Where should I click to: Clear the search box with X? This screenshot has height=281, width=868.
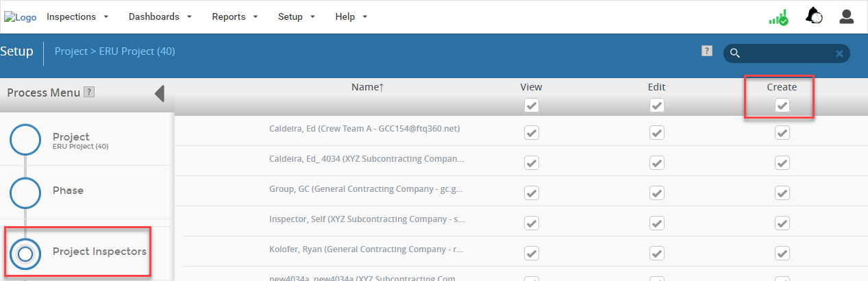tap(839, 53)
